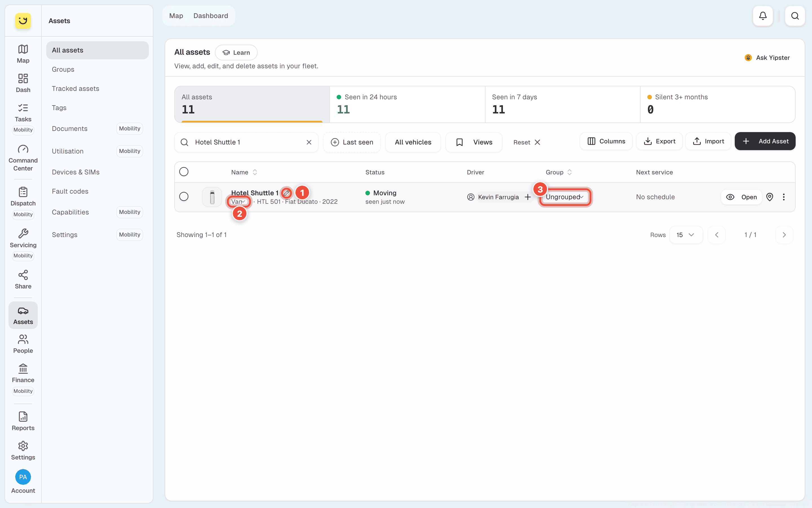This screenshot has height=508, width=812.
Task: Switch to the Dashboard tab
Action: pos(211,16)
